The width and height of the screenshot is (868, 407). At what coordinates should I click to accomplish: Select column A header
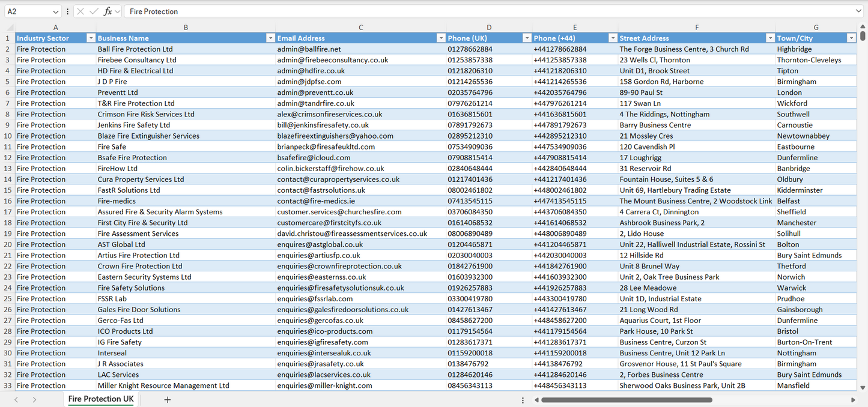[x=56, y=27]
